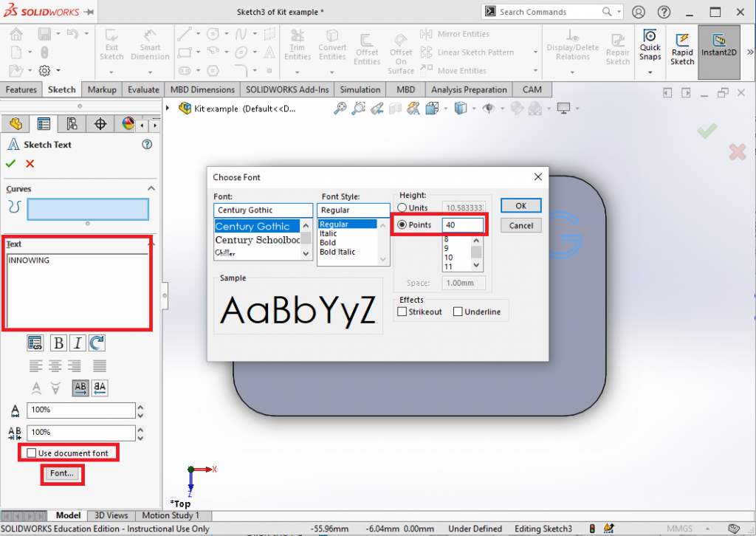This screenshot has height=536, width=756.
Task: Click the Rotate text icon
Action: [x=97, y=343]
